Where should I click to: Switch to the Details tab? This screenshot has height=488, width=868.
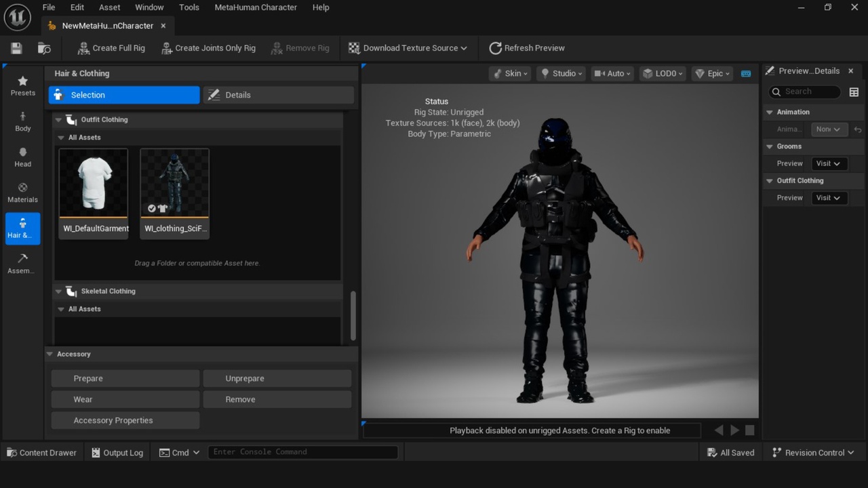point(279,95)
